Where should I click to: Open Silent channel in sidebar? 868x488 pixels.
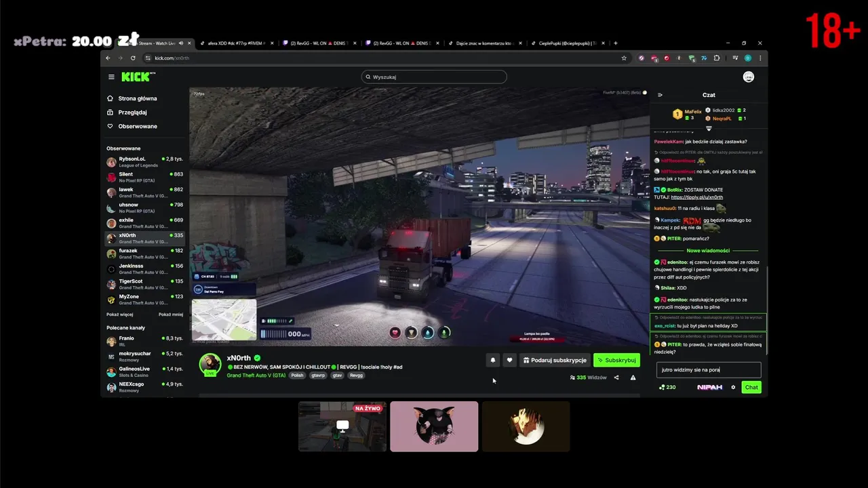click(144, 177)
